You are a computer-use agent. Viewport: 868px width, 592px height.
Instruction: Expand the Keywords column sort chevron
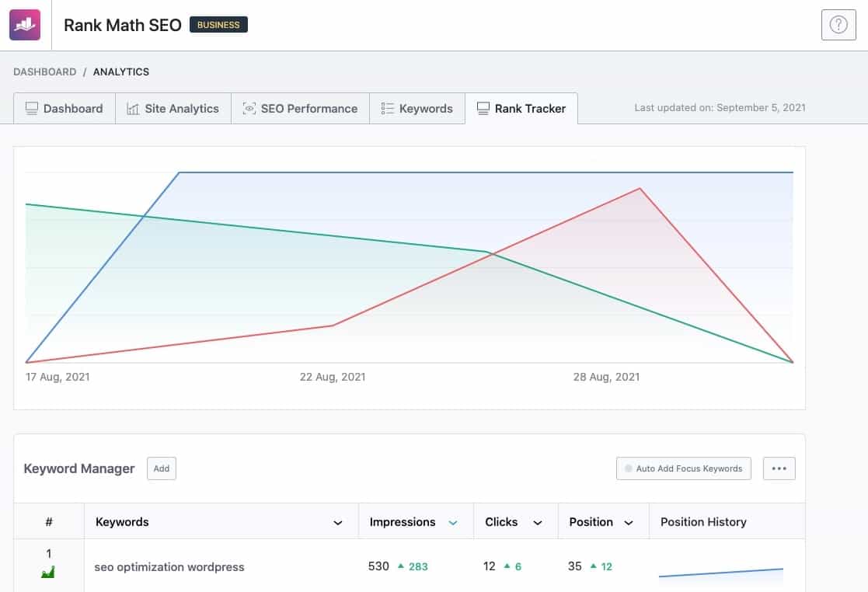click(x=338, y=523)
